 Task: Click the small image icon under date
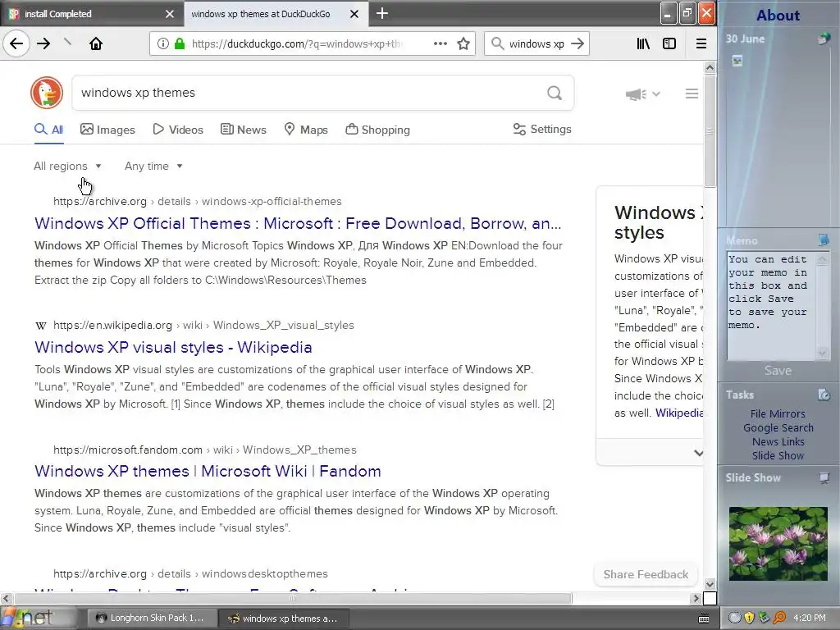tap(737, 61)
